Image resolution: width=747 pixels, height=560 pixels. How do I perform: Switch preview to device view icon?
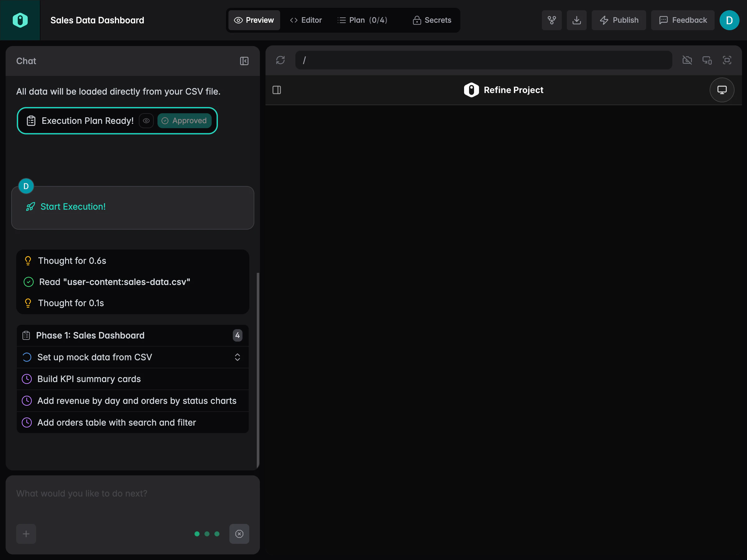coord(707,60)
